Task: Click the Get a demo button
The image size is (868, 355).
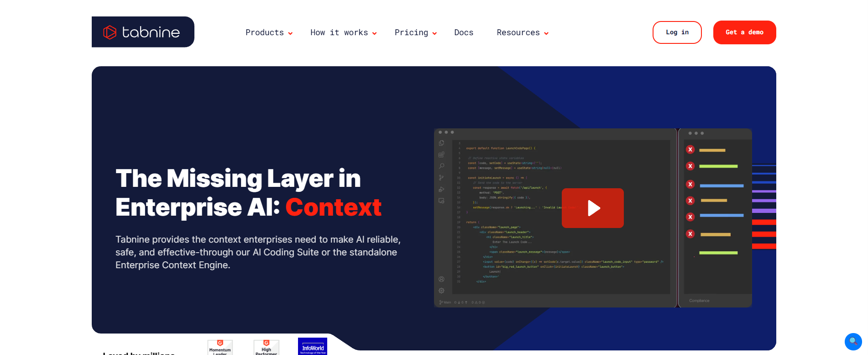Action: point(744,32)
